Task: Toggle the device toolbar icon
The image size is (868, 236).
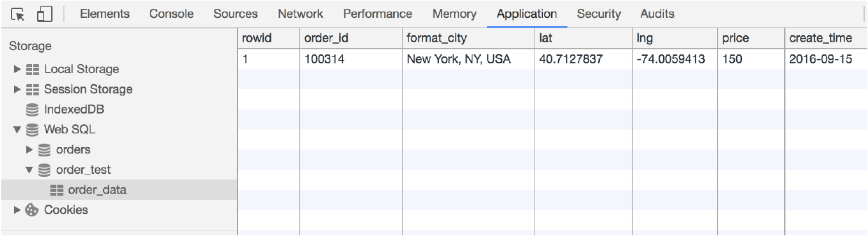Action: coord(45,14)
